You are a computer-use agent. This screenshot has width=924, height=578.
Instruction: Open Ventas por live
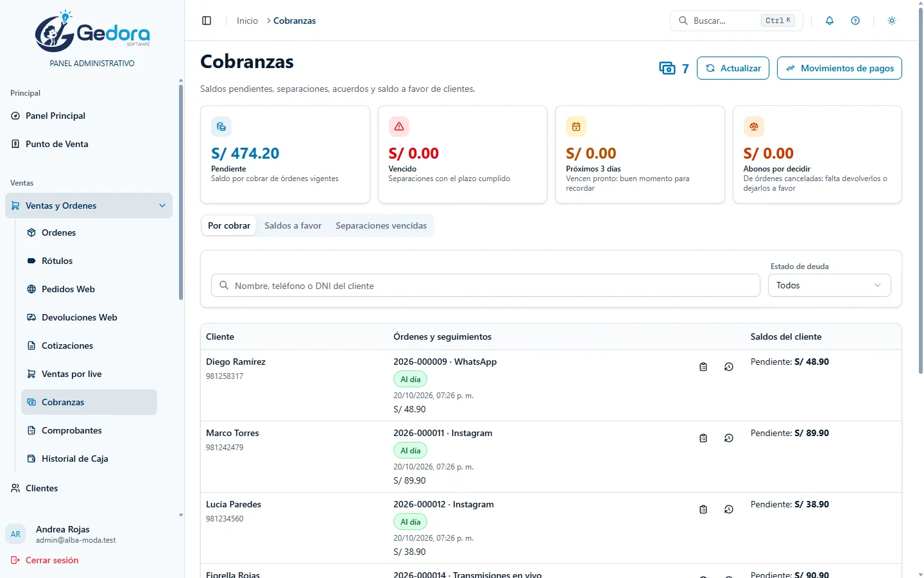(x=89, y=374)
